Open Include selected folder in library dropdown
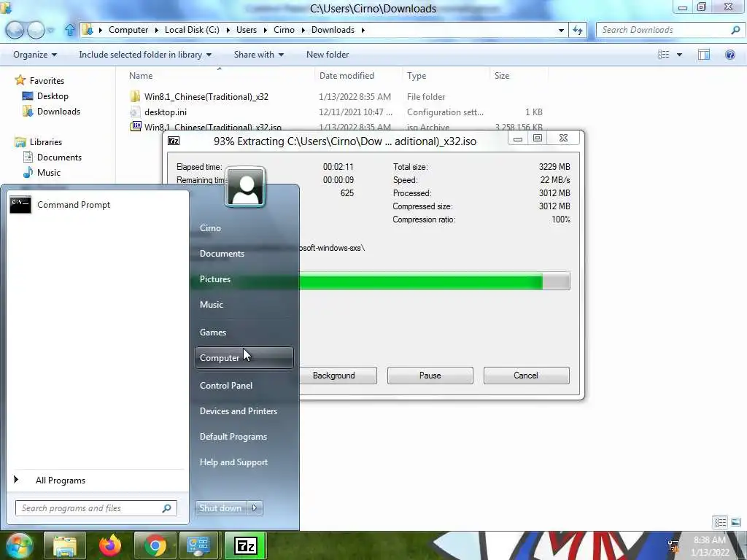Image resolution: width=747 pixels, height=560 pixels. click(145, 55)
